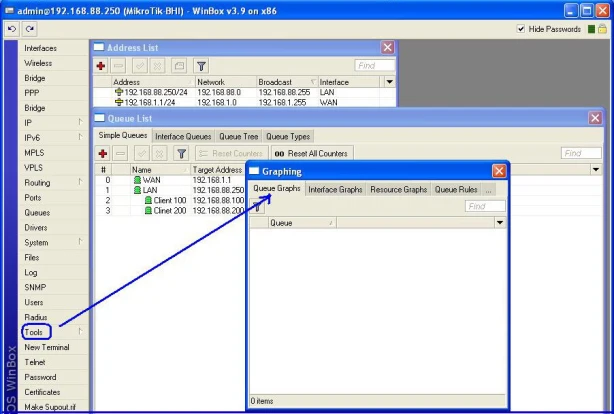
Task: Open Interfaces from the sidebar menu
Action: 40,48
